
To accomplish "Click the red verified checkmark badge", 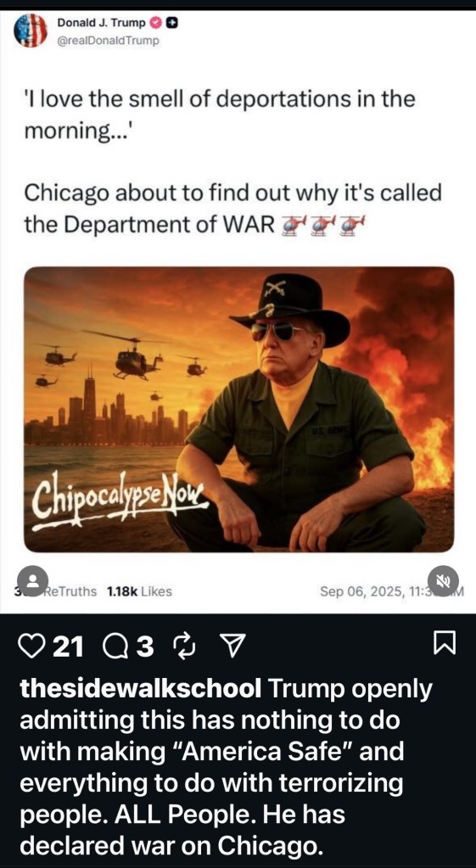I will click(x=156, y=23).
